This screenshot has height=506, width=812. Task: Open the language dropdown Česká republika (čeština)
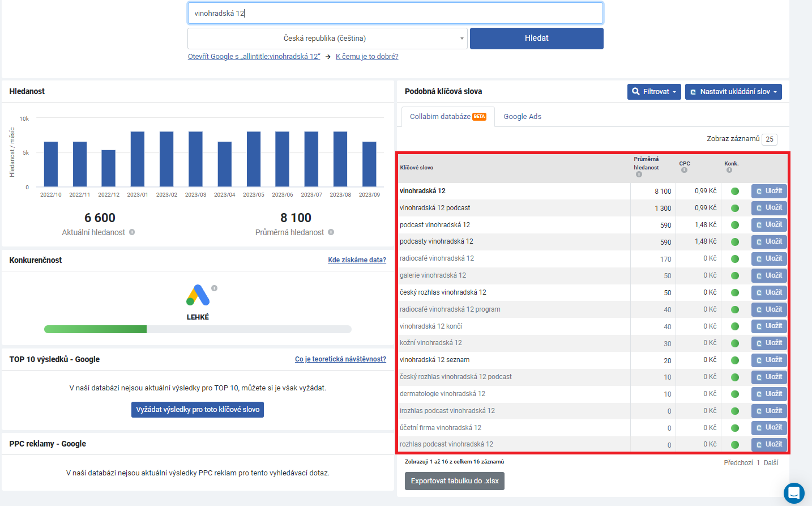(327, 39)
